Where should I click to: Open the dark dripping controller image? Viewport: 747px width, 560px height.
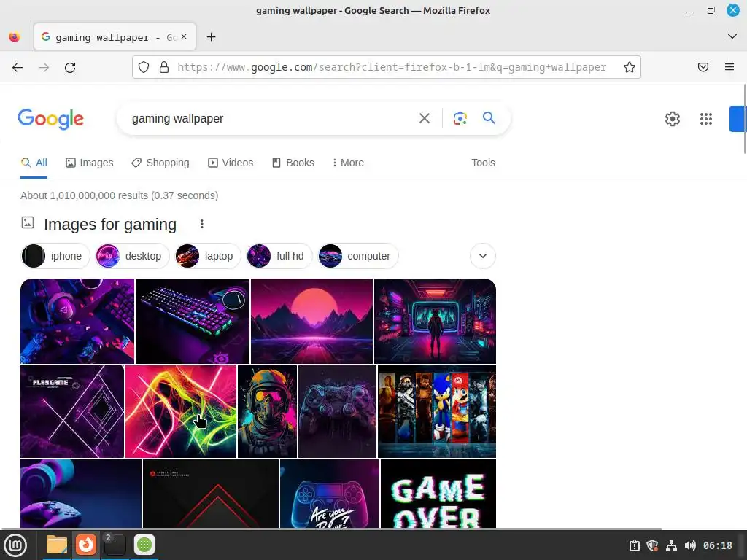click(x=337, y=411)
